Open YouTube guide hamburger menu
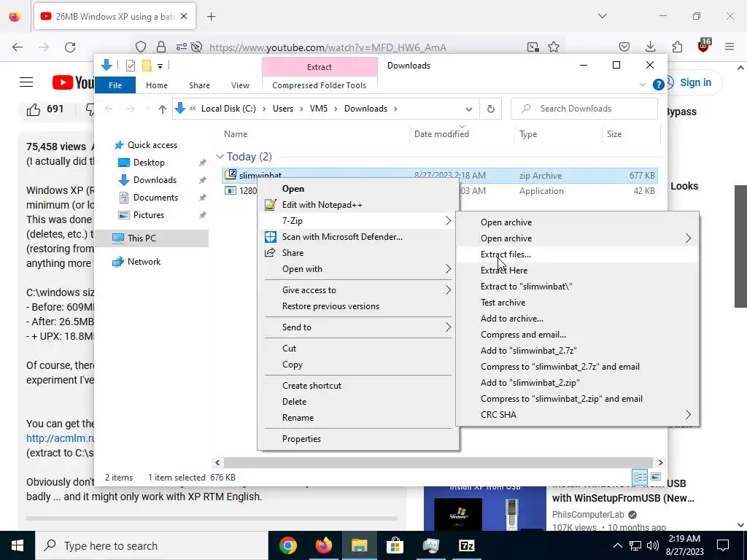 coord(26,82)
